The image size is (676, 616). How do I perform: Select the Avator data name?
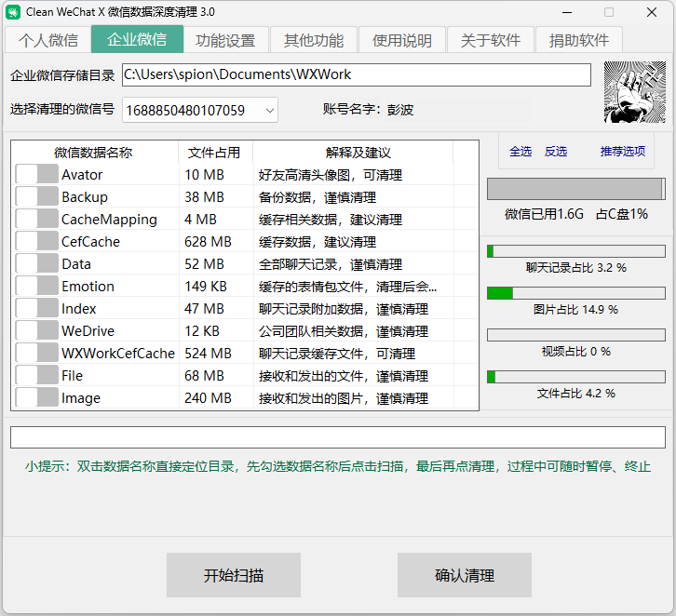point(82,174)
